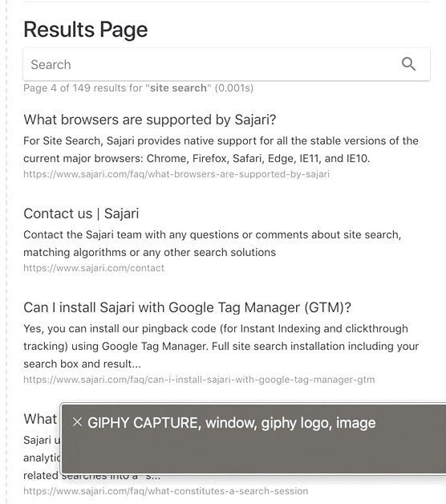Click the GIPHY CAPTURE tooltip label text
The image size is (446, 504).
tap(231, 423)
